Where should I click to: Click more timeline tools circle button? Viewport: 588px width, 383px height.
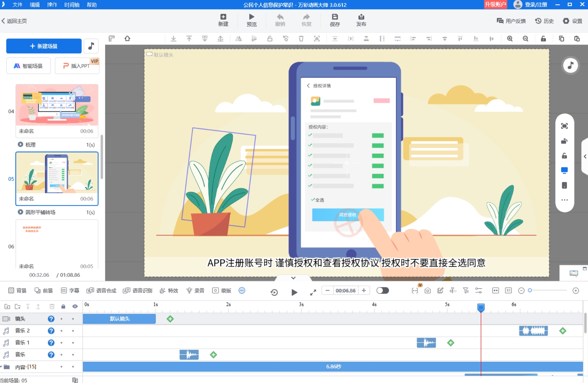242,290
